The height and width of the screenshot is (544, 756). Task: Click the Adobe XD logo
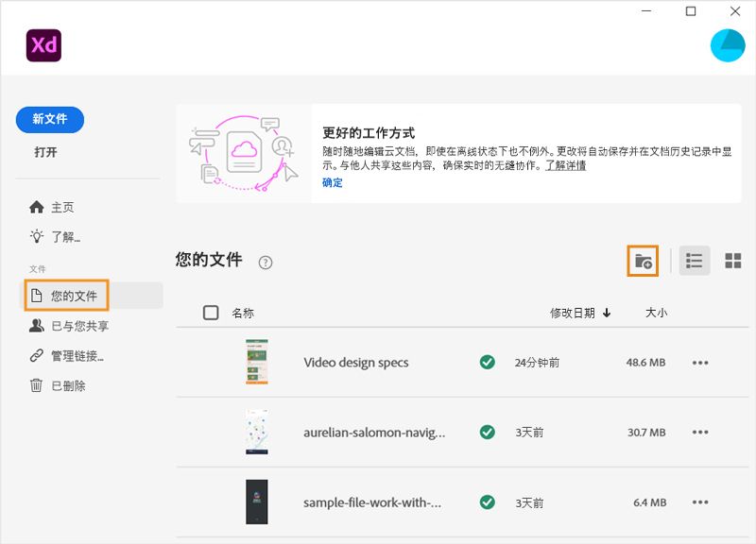(x=43, y=45)
